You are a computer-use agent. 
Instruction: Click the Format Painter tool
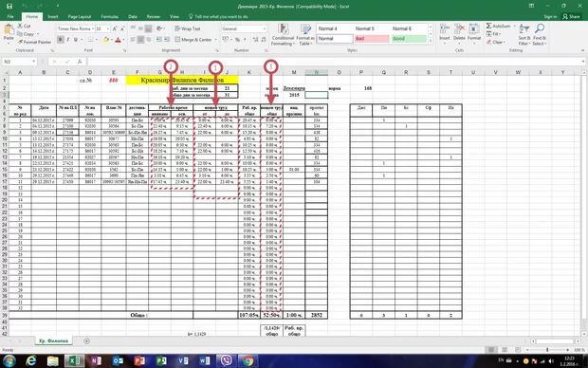point(34,42)
